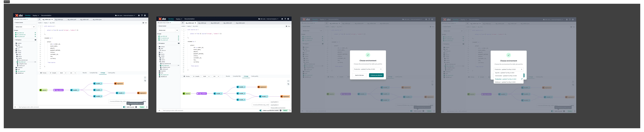Open kebab menu beside Ready in second frame

[x=290, y=111]
